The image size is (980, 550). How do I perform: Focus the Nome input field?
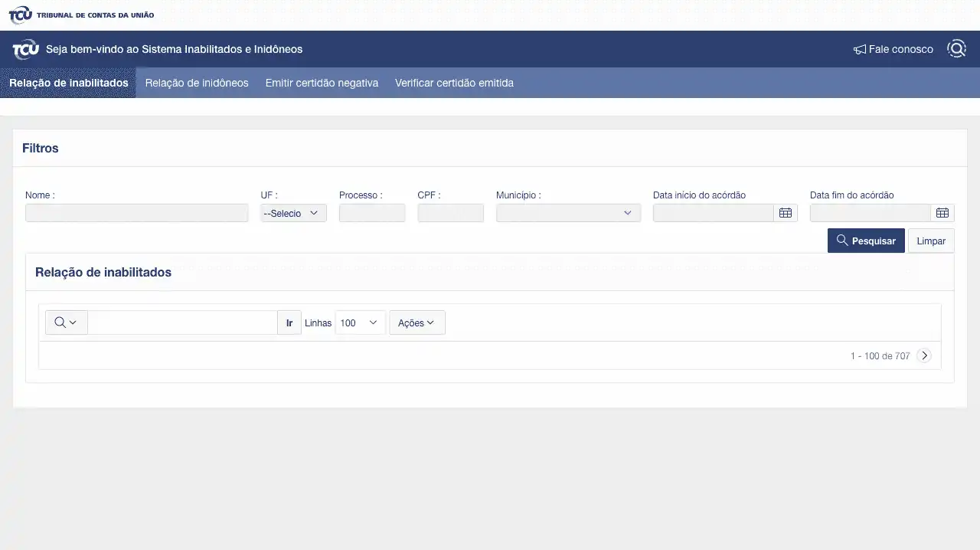coord(136,213)
